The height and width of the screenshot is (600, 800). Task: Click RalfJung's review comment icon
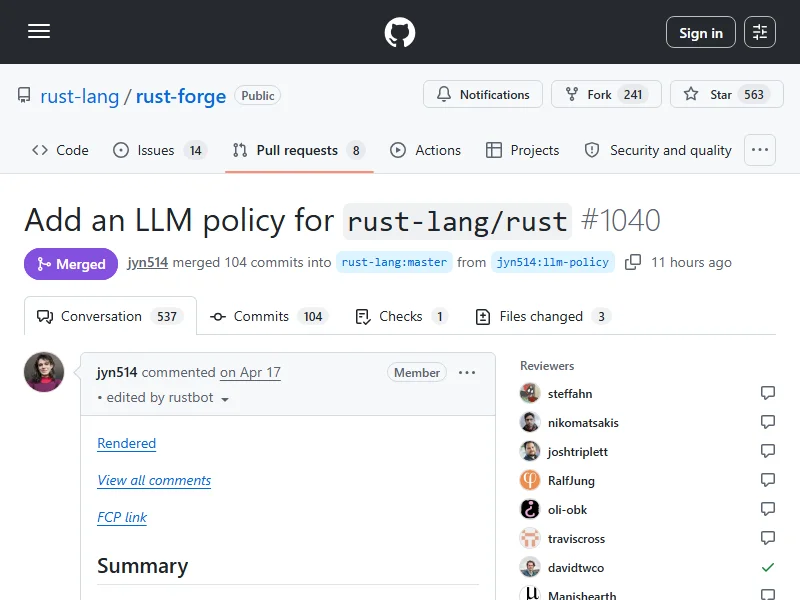tap(767, 480)
